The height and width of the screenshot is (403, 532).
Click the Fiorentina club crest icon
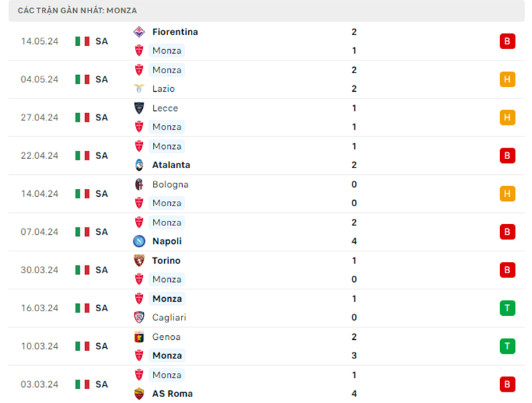pyautogui.click(x=140, y=32)
